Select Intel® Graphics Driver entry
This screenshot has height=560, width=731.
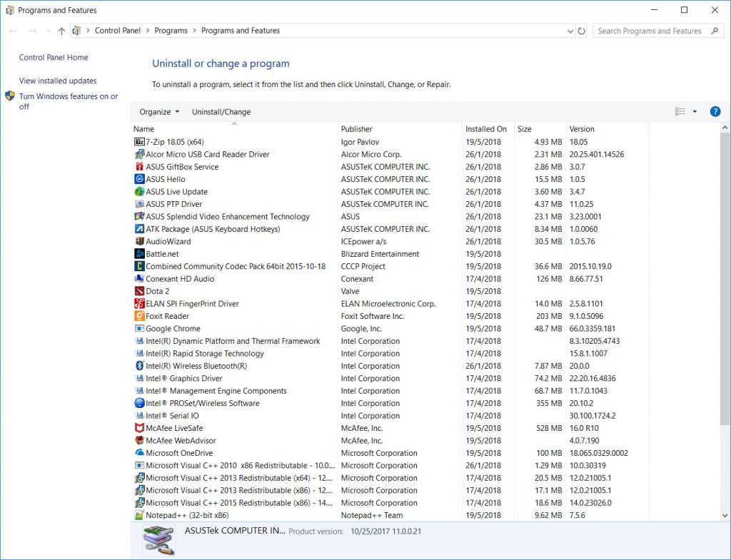click(389, 378)
